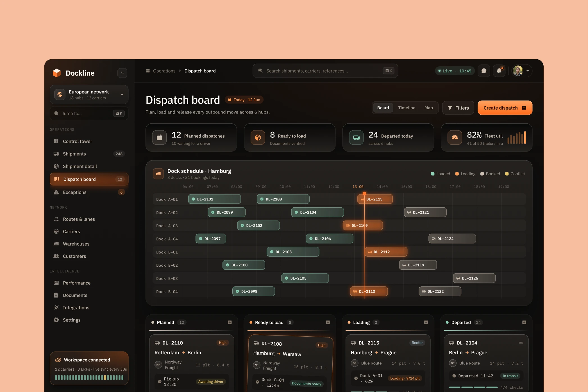Toggle the Booked legend filter

(x=490, y=174)
